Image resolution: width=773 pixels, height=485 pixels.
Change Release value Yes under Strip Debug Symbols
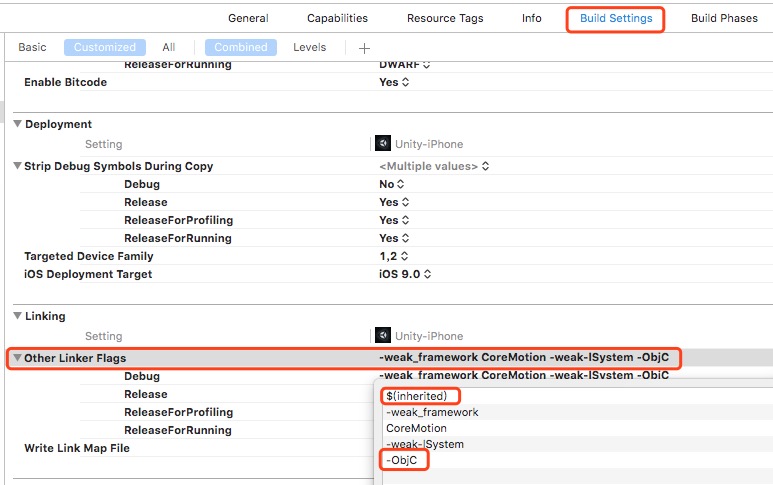point(394,202)
